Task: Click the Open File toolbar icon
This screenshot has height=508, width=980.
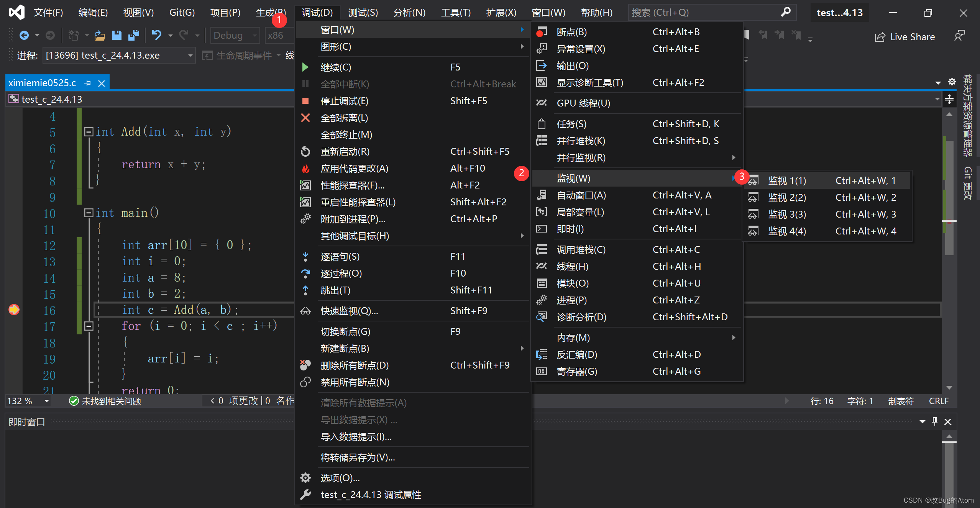Action: tap(100, 35)
